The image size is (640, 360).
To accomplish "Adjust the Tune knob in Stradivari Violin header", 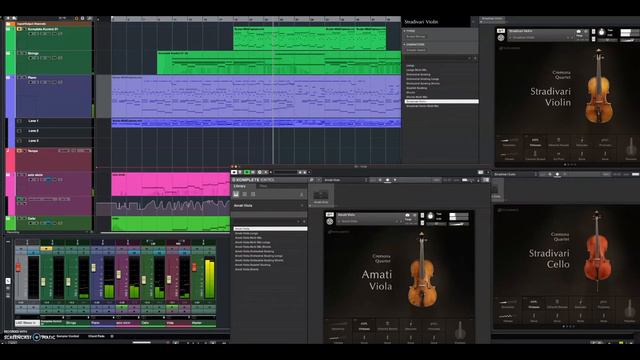I will (x=601, y=32).
